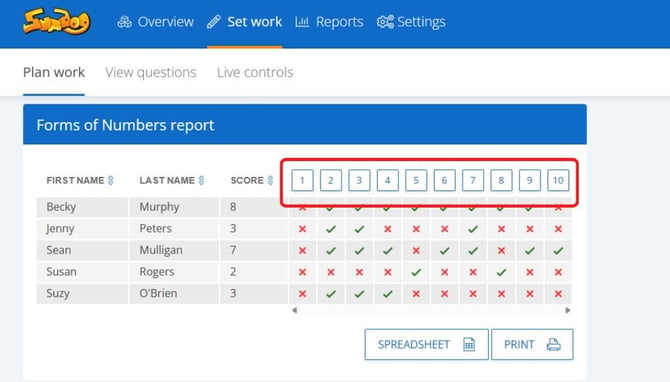The height and width of the screenshot is (382, 670).
Task: Click Suzy O'Brien's question 4 check mark
Action: pyautogui.click(x=388, y=294)
